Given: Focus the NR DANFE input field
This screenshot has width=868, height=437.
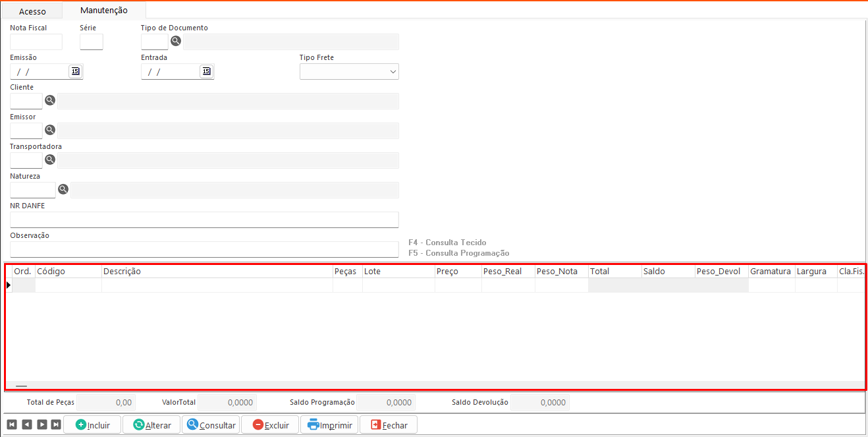Looking at the screenshot, I should (x=204, y=219).
